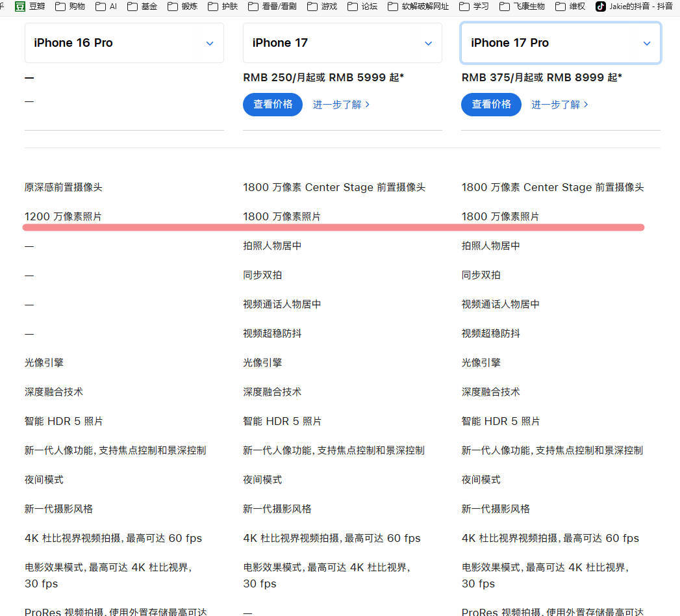Follow 进一步了解 link for iPhone 17
This screenshot has height=616, width=680.
[x=342, y=105]
